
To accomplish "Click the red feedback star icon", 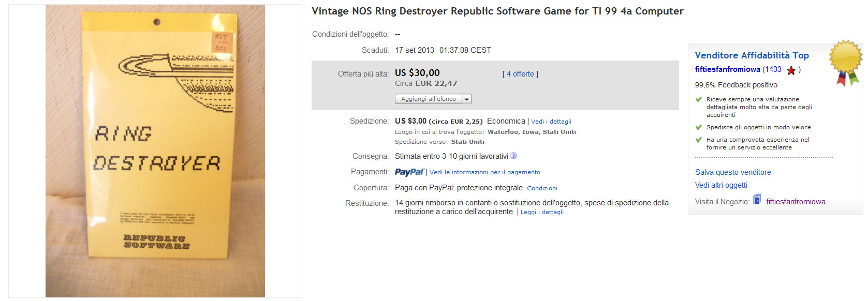I will pyautogui.click(x=791, y=70).
